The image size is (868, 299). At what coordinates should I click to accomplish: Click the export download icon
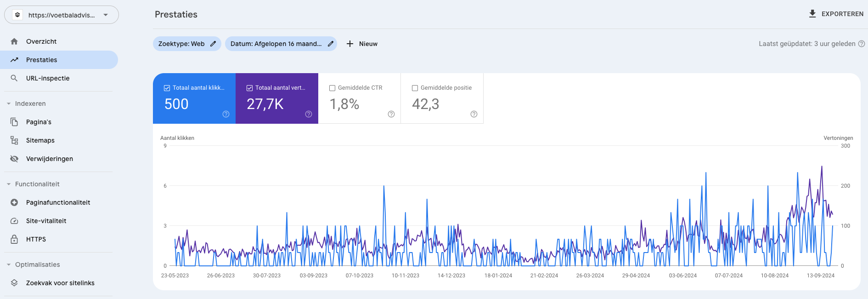(x=812, y=14)
